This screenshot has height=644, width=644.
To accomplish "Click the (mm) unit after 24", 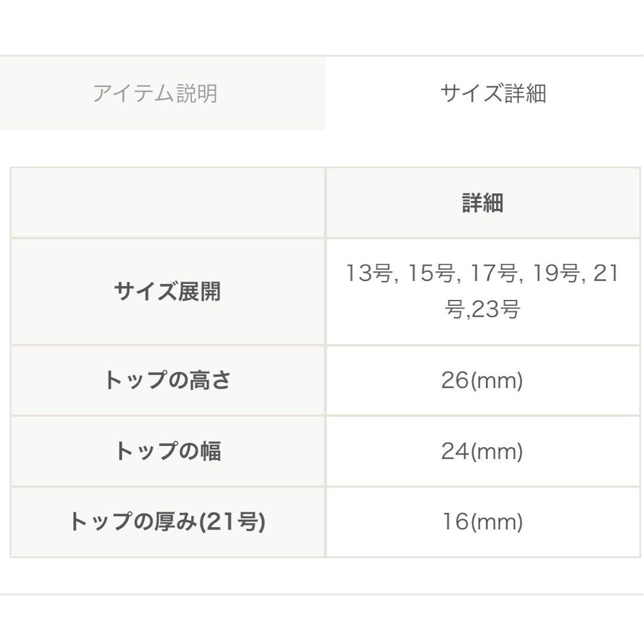I will pos(497,451).
